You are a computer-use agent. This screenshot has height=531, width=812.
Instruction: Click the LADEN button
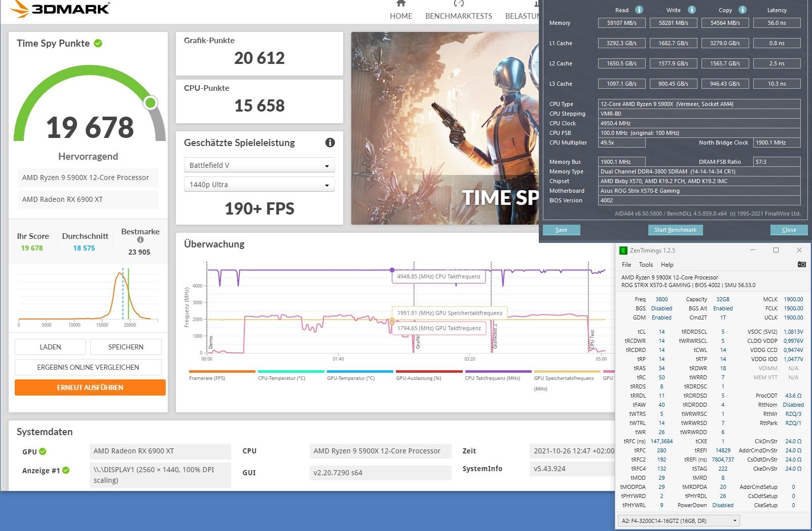[50, 347]
